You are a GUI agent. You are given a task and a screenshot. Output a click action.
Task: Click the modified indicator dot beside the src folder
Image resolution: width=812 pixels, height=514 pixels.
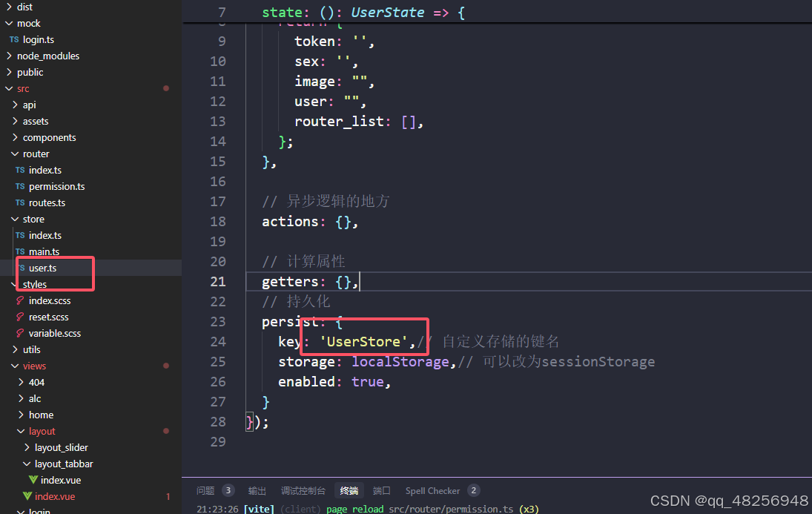coord(165,88)
